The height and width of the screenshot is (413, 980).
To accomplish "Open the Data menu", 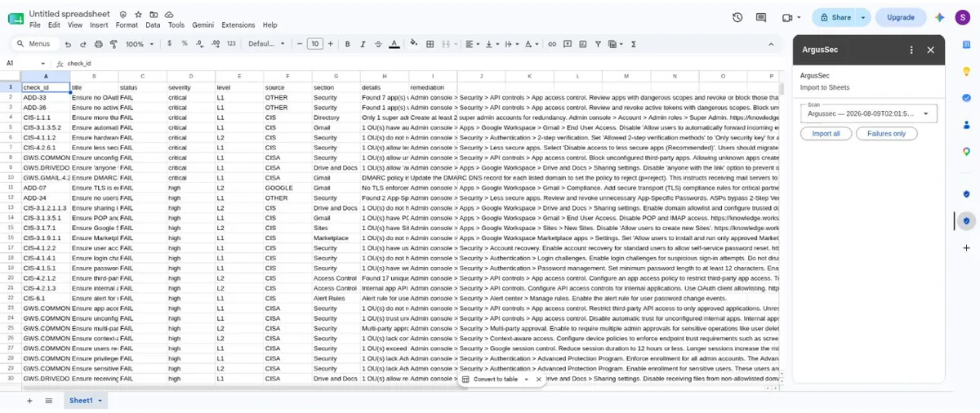I will point(153,25).
